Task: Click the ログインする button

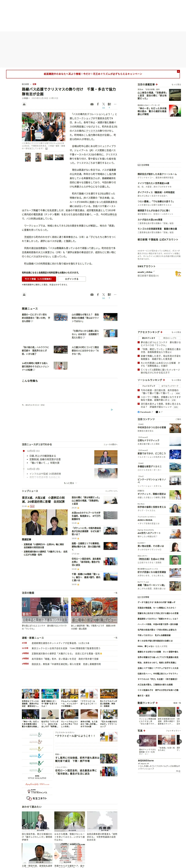Action: [72, 279]
